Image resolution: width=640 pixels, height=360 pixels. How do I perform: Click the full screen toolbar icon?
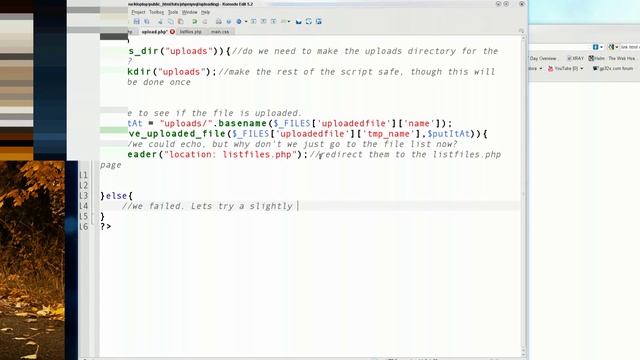click(x=309, y=21)
